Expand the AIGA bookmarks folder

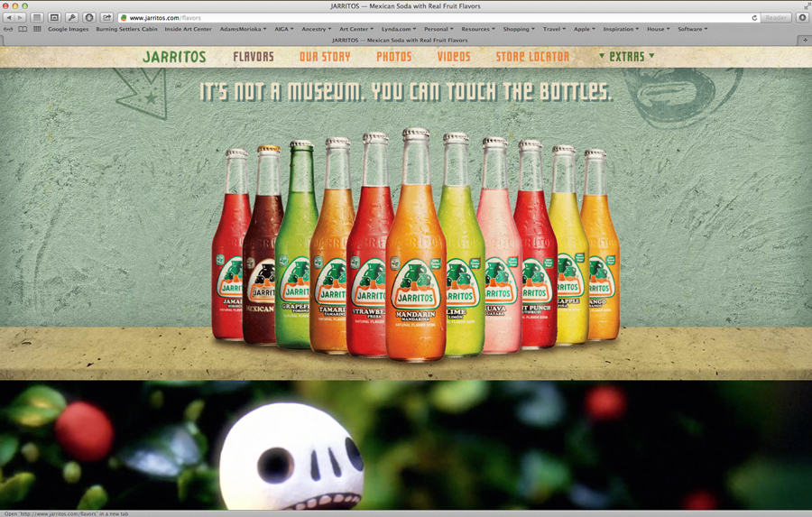point(284,29)
